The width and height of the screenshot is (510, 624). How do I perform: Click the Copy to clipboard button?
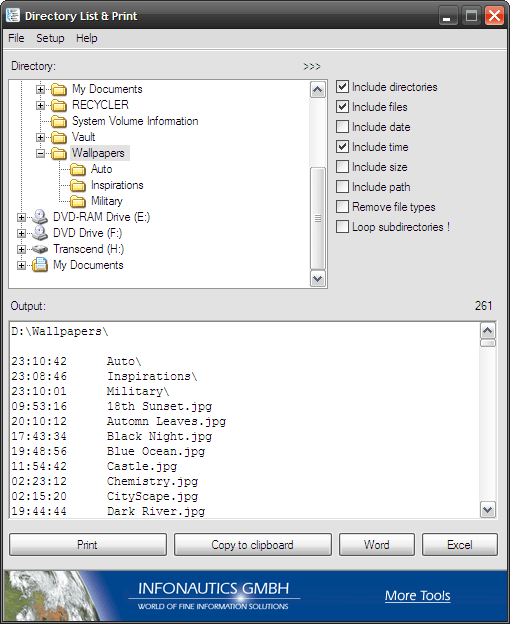(253, 544)
